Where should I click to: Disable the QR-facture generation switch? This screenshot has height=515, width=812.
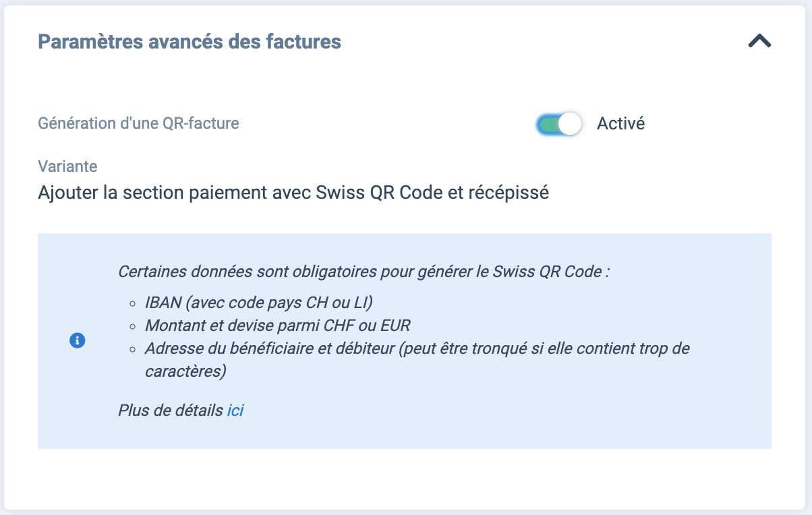560,124
